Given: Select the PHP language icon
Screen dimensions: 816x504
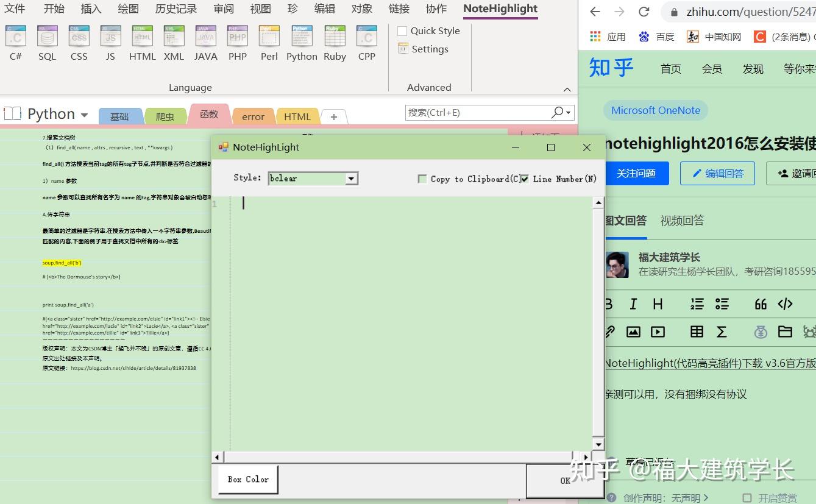Looking at the screenshot, I should tap(237, 43).
